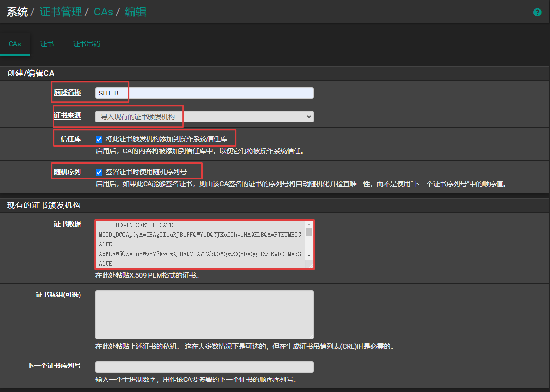Switch to the CAs tab
The height and width of the screenshot is (392, 550).
(x=14, y=44)
